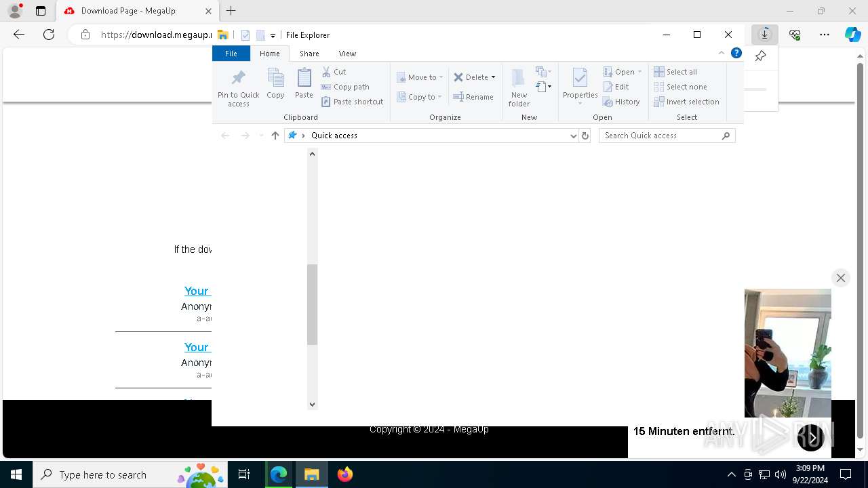This screenshot has height=488, width=868.
Task: Click navigation pane scroll up arrow
Action: [312, 154]
